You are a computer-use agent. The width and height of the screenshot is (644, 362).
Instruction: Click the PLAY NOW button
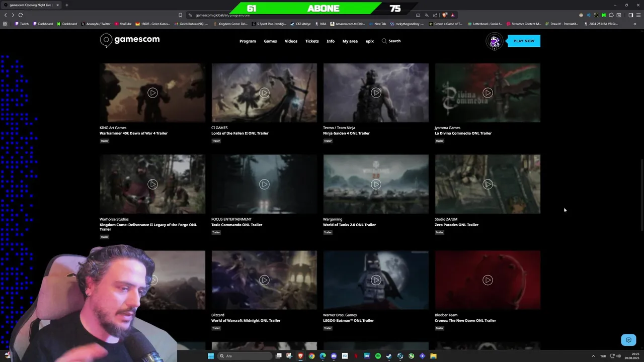coord(524,41)
